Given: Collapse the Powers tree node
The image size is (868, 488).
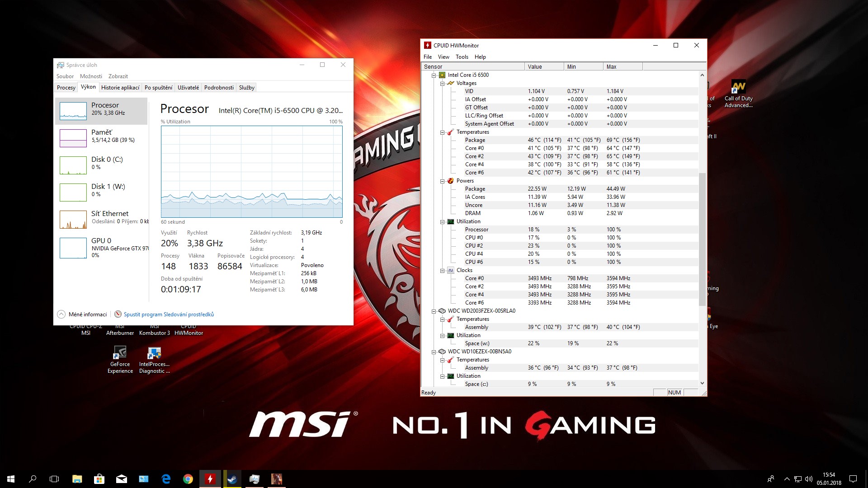Looking at the screenshot, I should coord(443,181).
